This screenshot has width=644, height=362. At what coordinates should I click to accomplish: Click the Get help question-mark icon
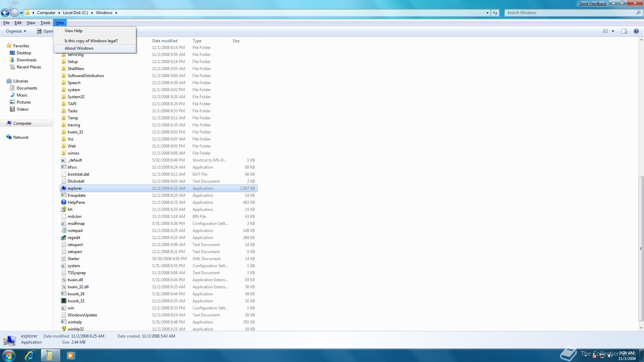pos(636,31)
